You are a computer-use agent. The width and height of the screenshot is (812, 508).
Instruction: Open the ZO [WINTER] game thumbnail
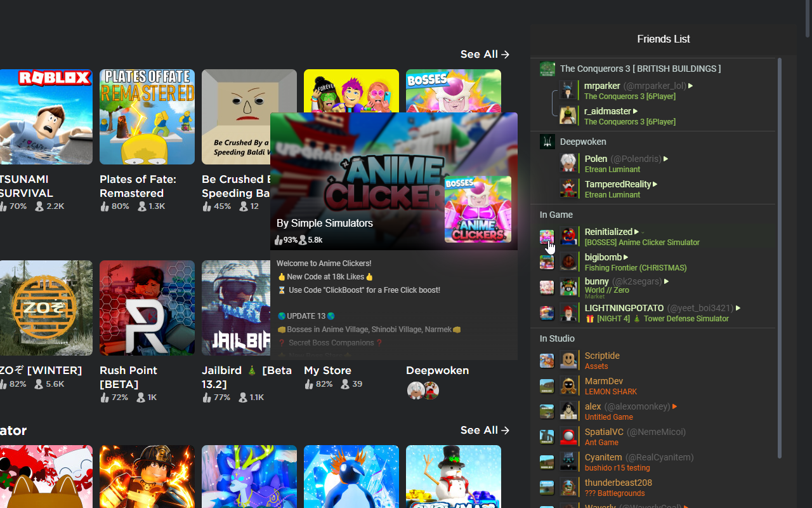tap(46, 308)
